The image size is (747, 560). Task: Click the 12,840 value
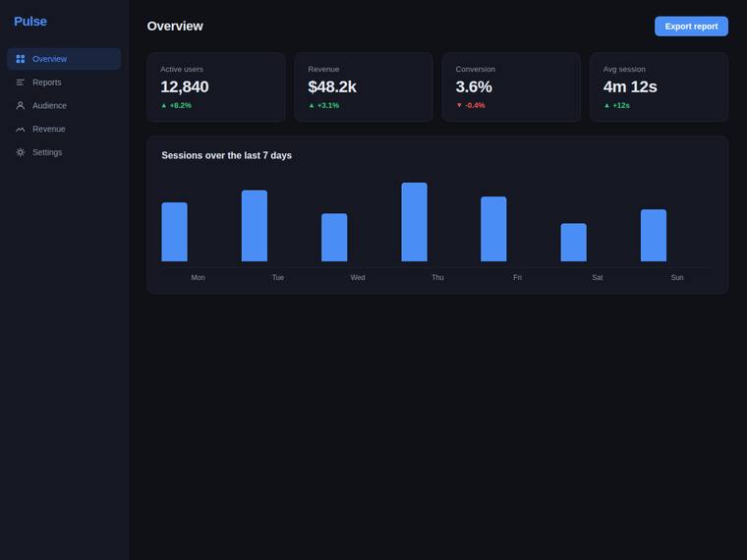pyautogui.click(x=185, y=86)
